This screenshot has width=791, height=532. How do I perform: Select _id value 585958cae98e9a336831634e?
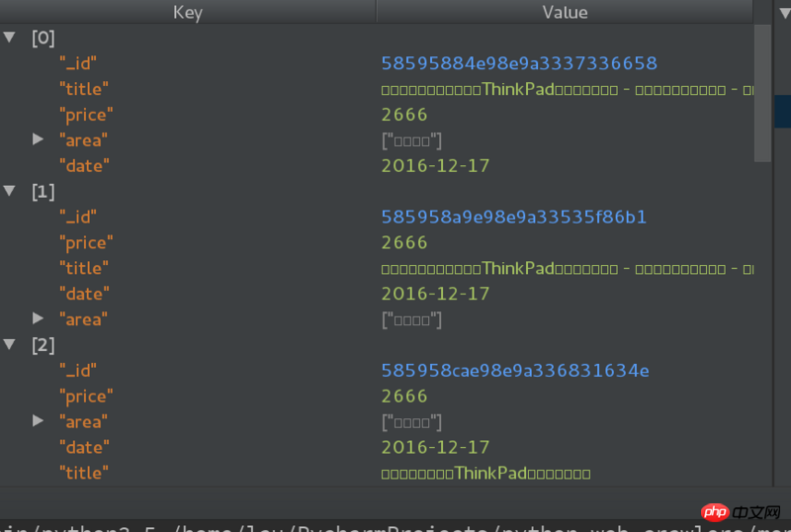[515, 371]
